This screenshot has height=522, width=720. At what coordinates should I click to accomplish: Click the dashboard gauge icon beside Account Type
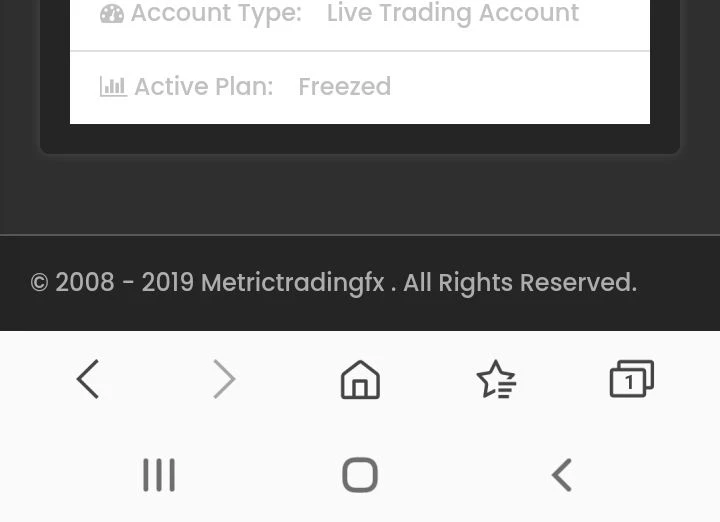click(112, 14)
